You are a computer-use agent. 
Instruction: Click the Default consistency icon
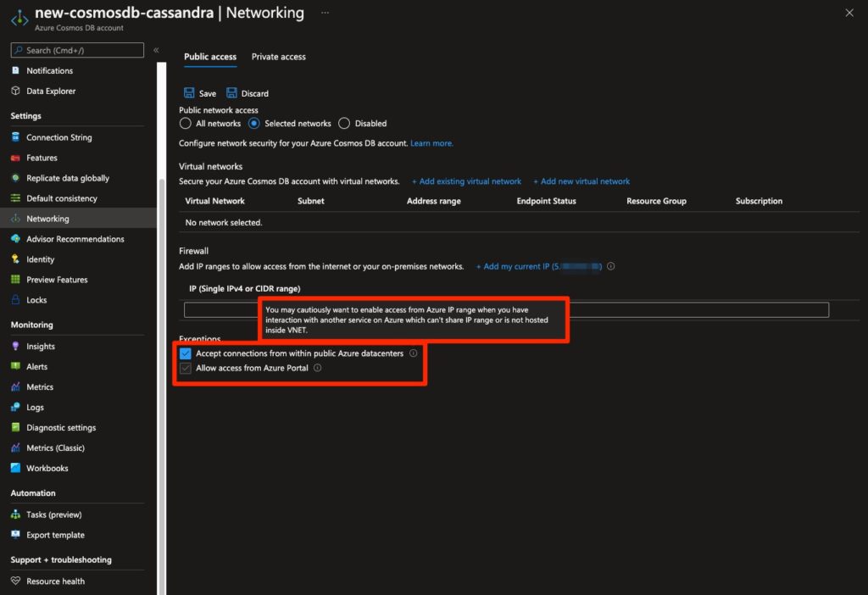[x=15, y=198]
